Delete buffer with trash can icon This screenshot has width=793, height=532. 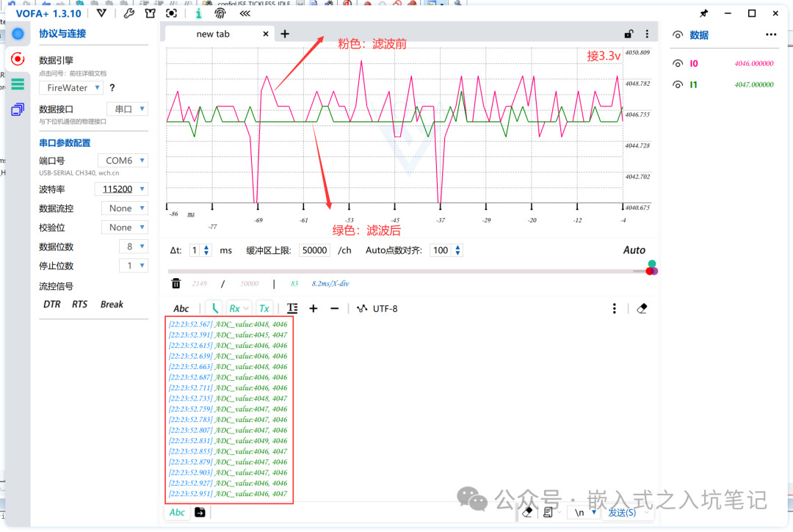[x=176, y=283]
